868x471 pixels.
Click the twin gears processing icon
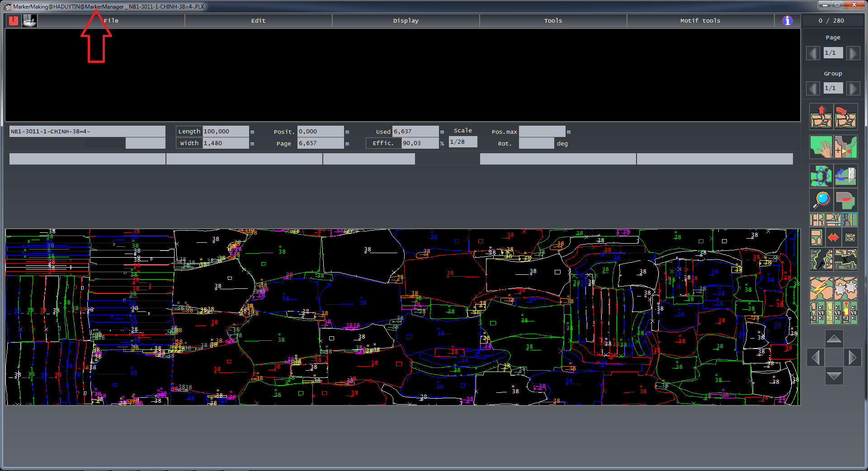pos(845,288)
